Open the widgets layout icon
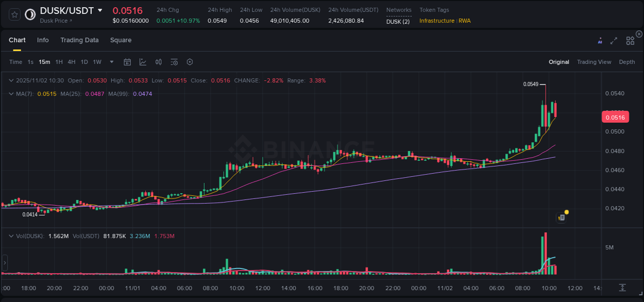 630,40
